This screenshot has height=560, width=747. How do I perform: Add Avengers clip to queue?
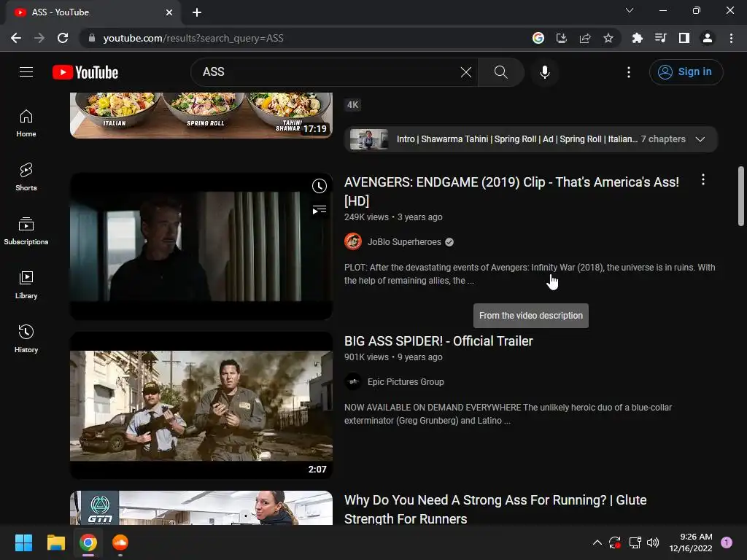(320, 209)
